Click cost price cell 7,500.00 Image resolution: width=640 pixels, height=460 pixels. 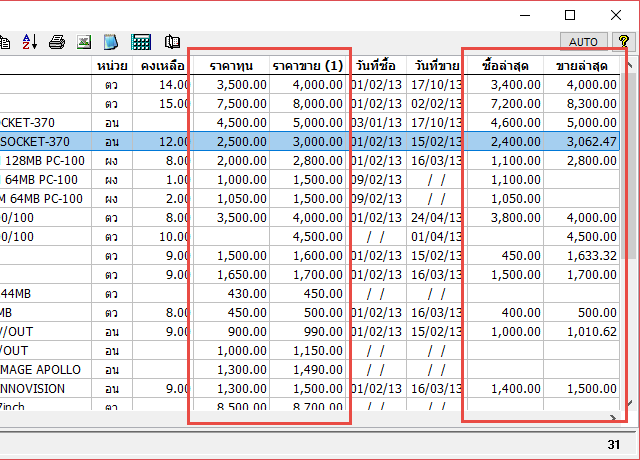231,104
